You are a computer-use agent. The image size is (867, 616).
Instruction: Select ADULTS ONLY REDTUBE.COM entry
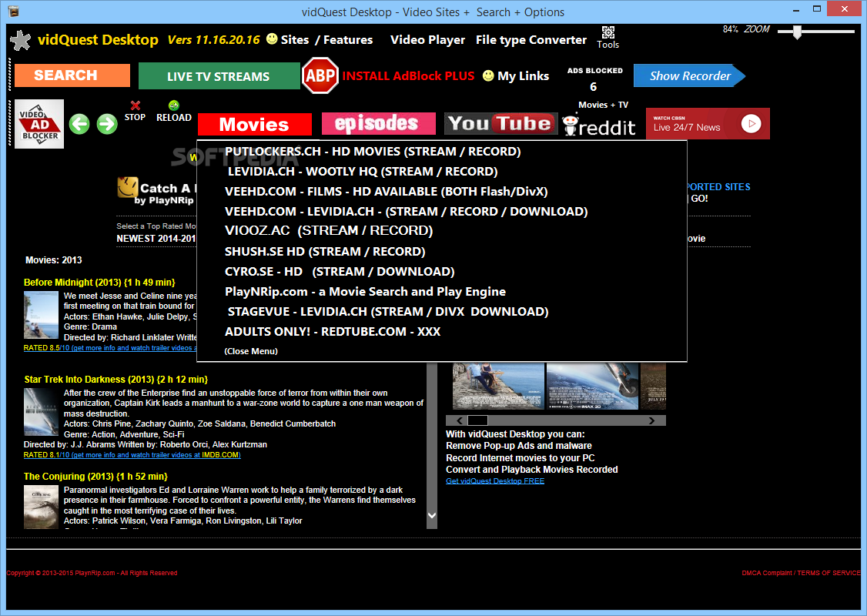click(x=333, y=332)
